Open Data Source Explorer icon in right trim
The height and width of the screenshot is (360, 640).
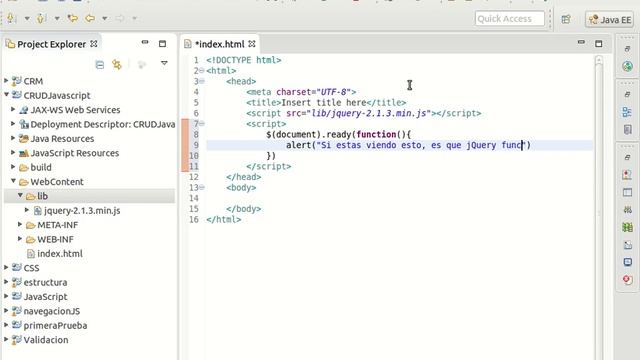click(x=627, y=227)
